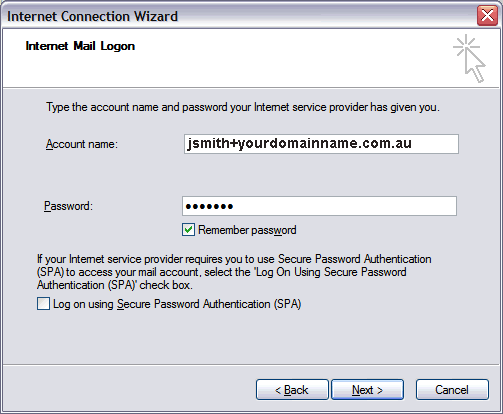Cancel the mail setup wizard
Screen dimensions: 503x414
point(452,389)
